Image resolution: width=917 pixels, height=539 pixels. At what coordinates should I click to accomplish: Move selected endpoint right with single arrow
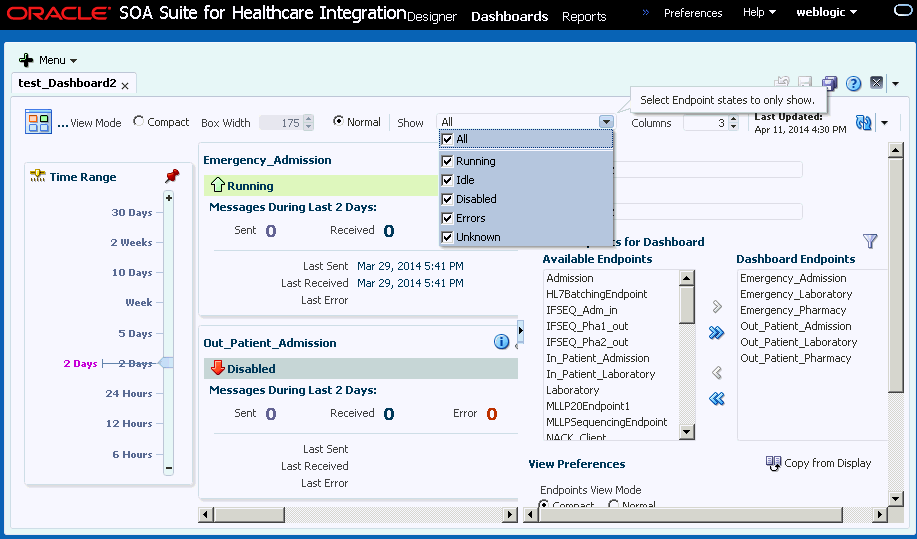(x=717, y=306)
